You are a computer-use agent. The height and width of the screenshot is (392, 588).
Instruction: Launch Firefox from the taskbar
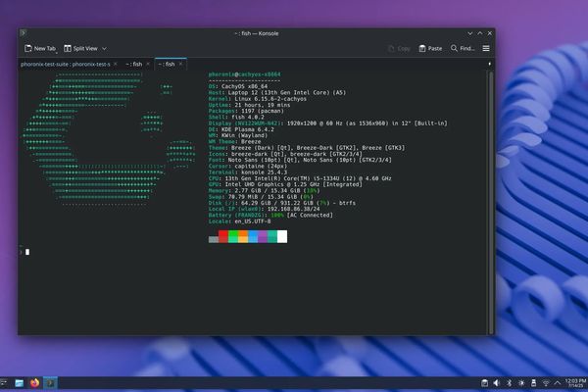pos(35,382)
